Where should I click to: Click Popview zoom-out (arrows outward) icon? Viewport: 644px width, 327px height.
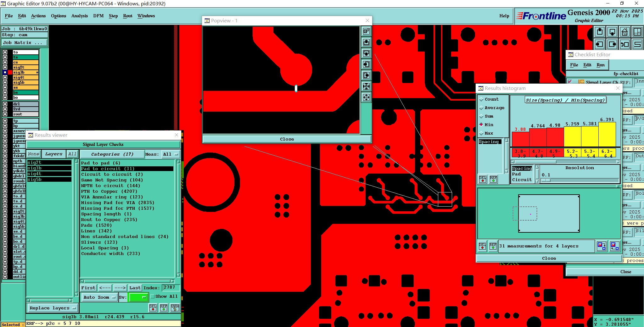[x=366, y=97]
